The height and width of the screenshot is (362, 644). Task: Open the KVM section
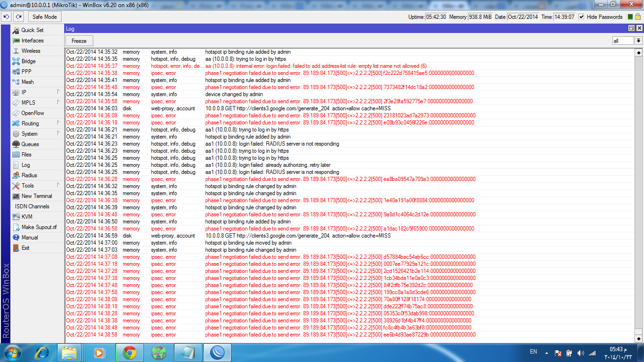(37, 217)
